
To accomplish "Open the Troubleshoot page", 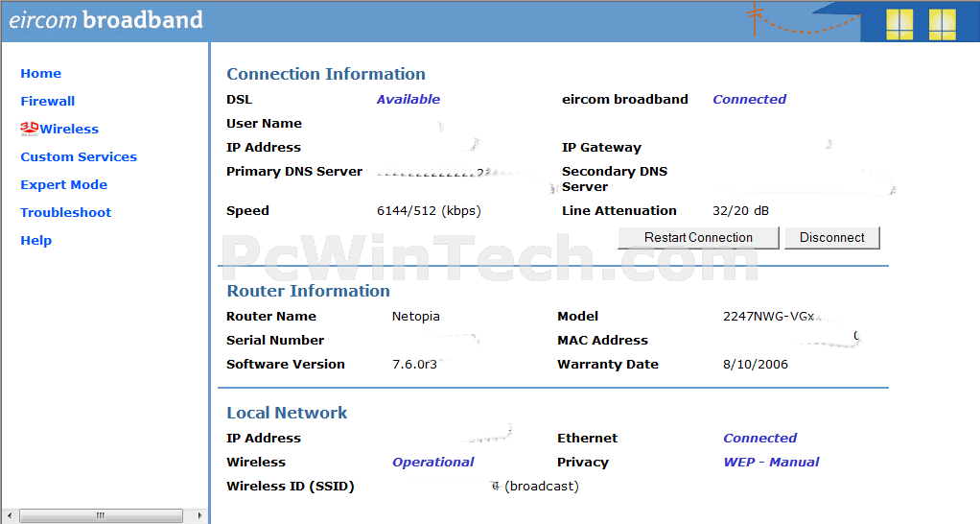I will click(x=65, y=213).
